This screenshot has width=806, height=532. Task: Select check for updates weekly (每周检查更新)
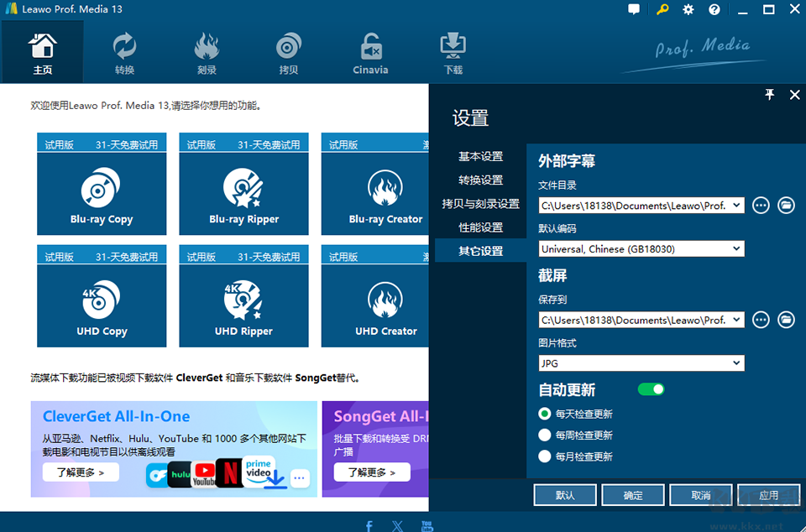576,435
